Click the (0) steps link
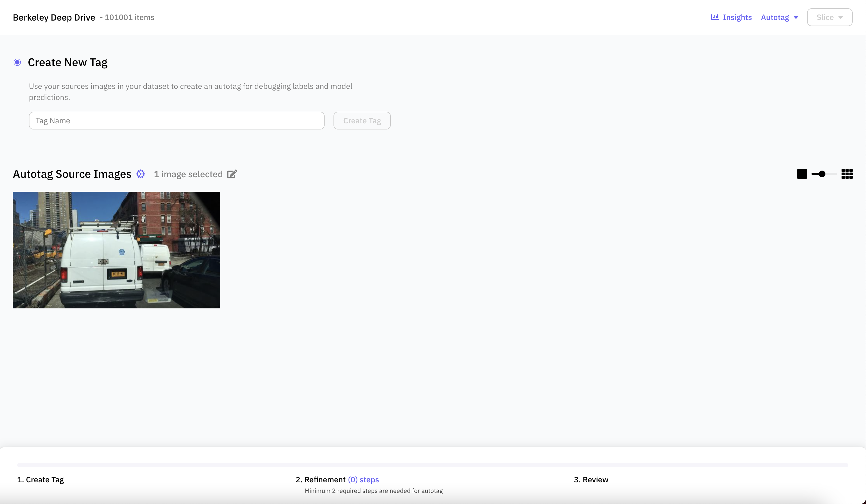 click(x=363, y=480)
